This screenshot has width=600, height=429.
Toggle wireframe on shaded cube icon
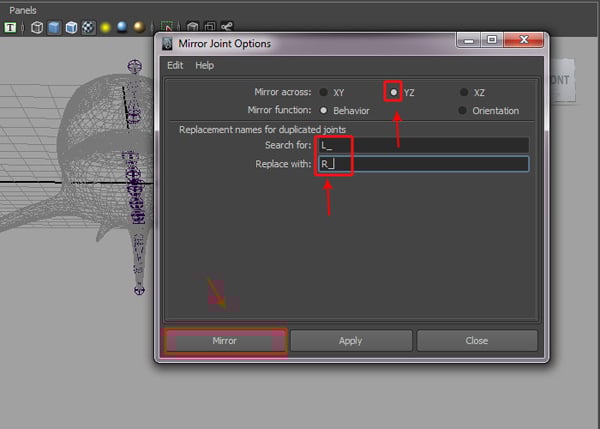coord(70,27)
